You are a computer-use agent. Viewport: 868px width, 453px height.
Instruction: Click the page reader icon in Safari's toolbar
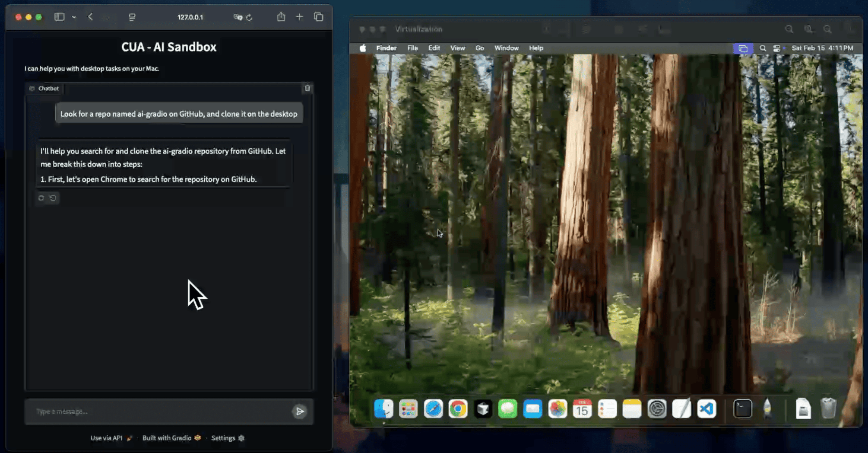click(x=132, y=17)
